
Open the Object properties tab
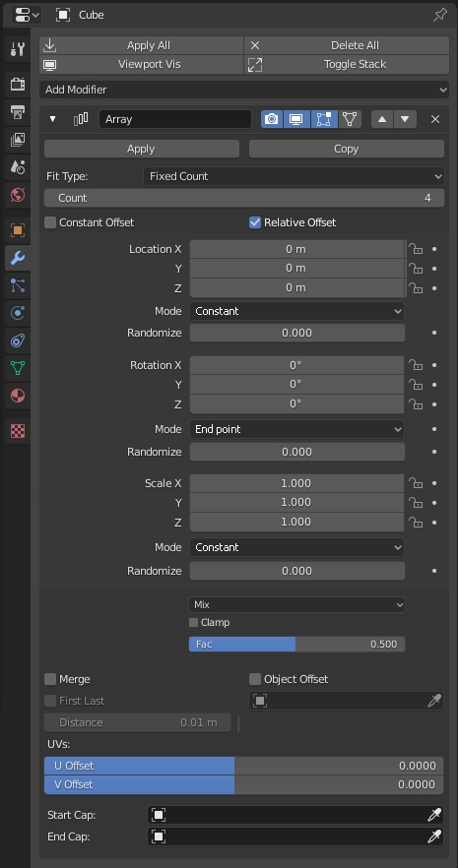[17, 229]
